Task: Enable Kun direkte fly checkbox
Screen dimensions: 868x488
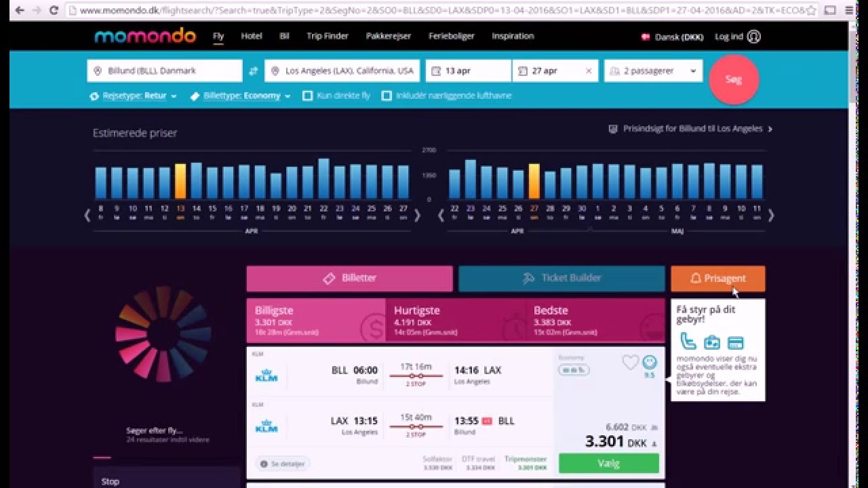Action: click(307, 96)
